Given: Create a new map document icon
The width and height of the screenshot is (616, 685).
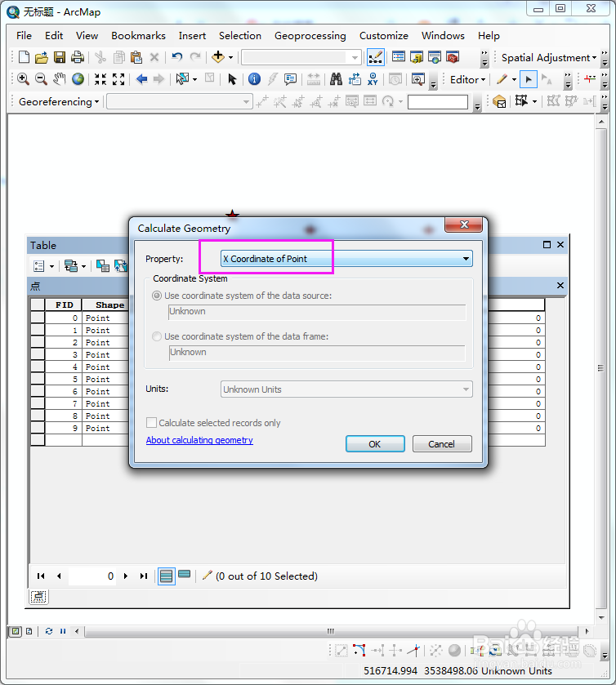Looking at the screenshot, I should (x=24, y=57).
